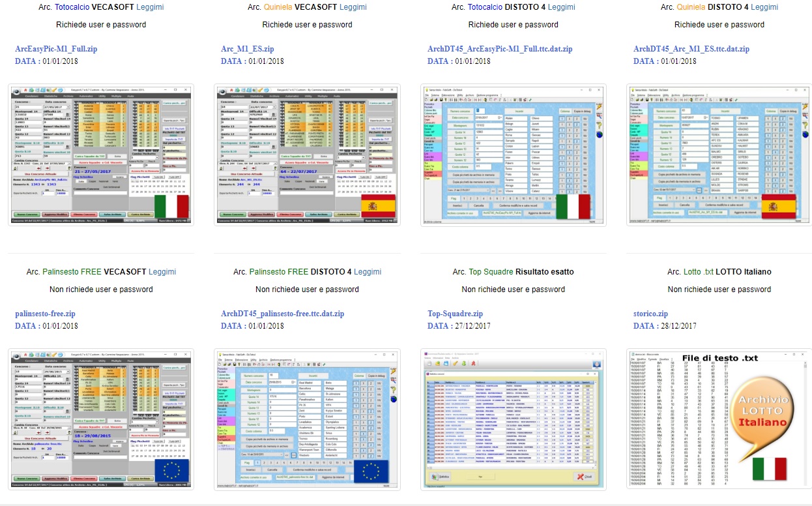This screenshot has height=506, width=812.
Task: Download the Top-Squadre.zip file
Action: 455,314
